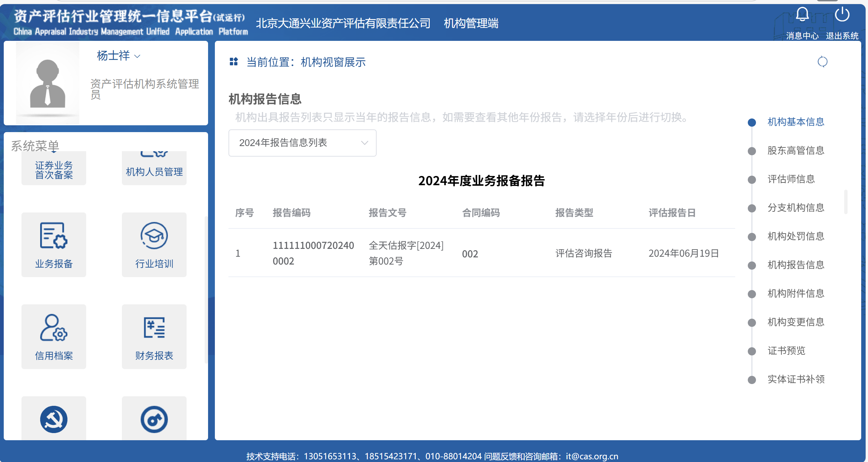868x462 pixels.
Task: Click the circular key icon tile
Action: (154, 419)
